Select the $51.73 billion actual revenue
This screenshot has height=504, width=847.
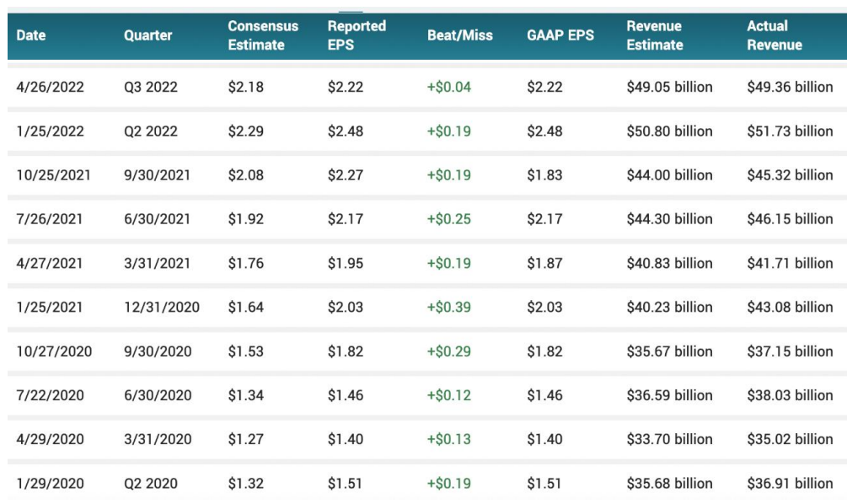point(789,131)
